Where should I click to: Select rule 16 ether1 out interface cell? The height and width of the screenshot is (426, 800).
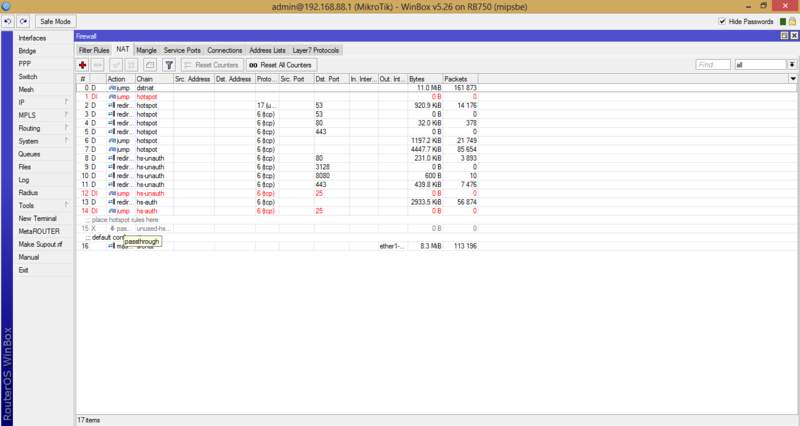click(x=392, y=246)
